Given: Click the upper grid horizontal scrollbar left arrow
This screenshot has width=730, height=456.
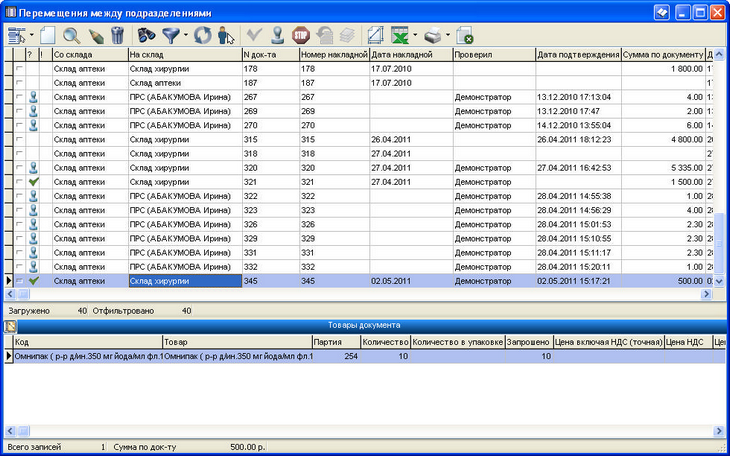Looking at the screenshot, I should click(x=11, y=294).
